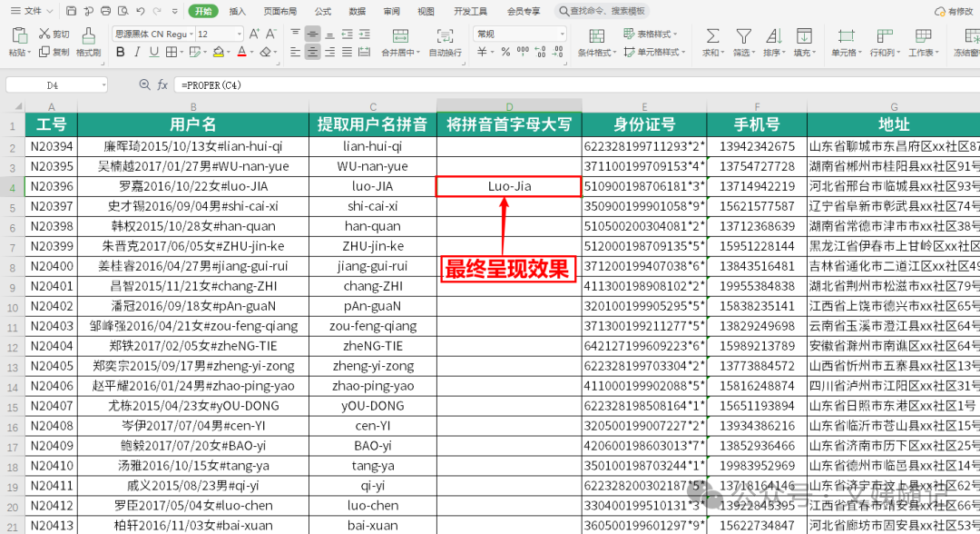The image size is (980, 534).
Task: Click the Save icon in quick access toolbar
Action: pos(72,11)
